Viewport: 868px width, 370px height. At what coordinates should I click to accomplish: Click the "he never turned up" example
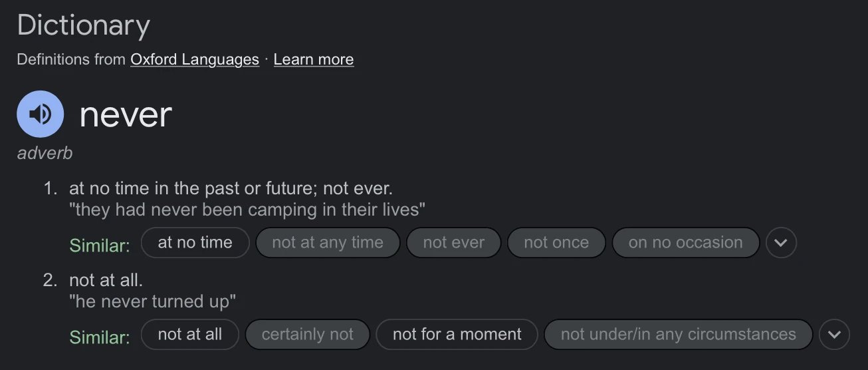coord(152,301)
